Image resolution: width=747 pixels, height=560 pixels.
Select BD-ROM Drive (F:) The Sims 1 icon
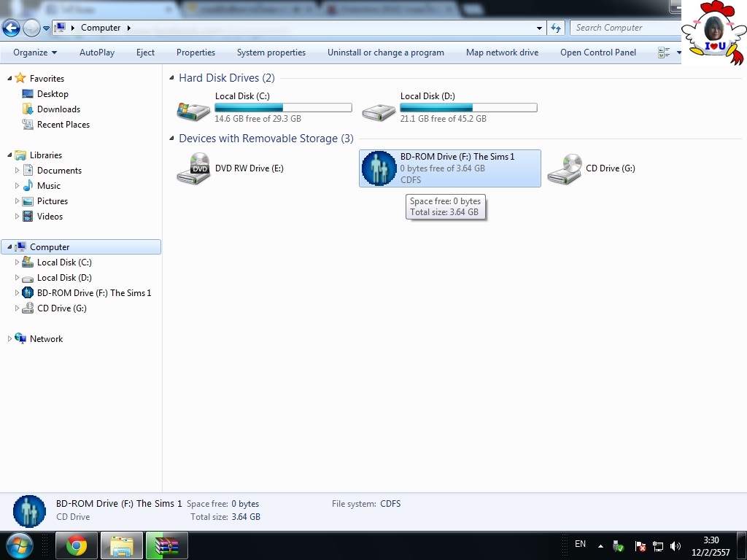(379, 168)
